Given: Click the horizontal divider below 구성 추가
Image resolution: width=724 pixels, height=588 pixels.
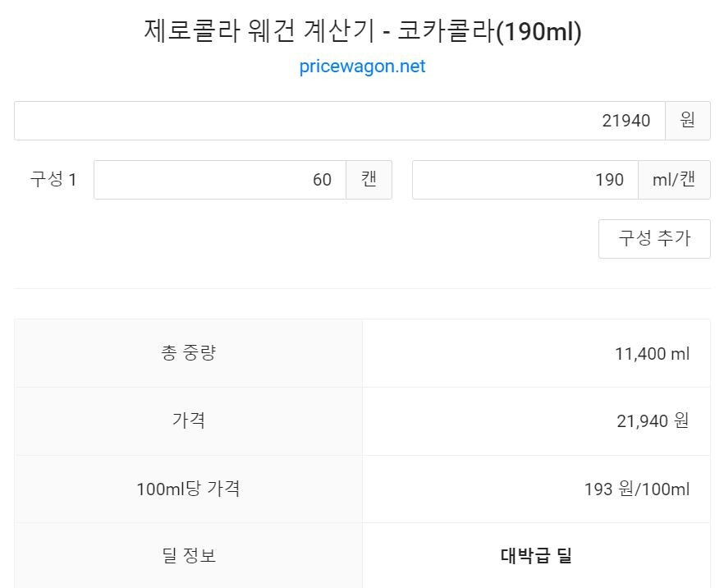Looking at the screenshot, I should click(x=363, y=288).
